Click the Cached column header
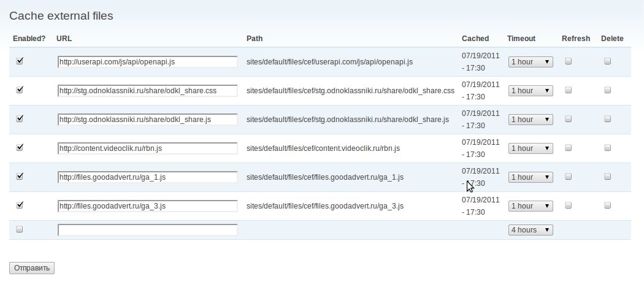Viewport: 644px width, 284px height. 475,39
